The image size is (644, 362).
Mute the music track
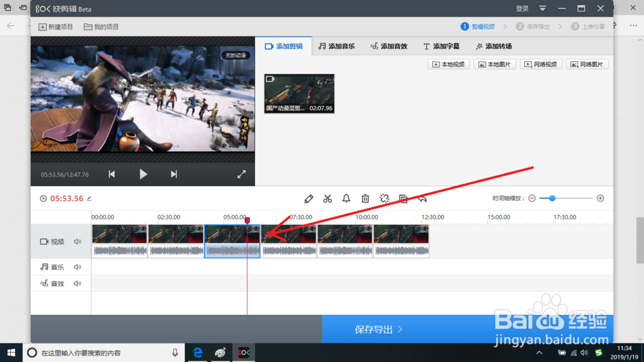(x=77, y=267)
